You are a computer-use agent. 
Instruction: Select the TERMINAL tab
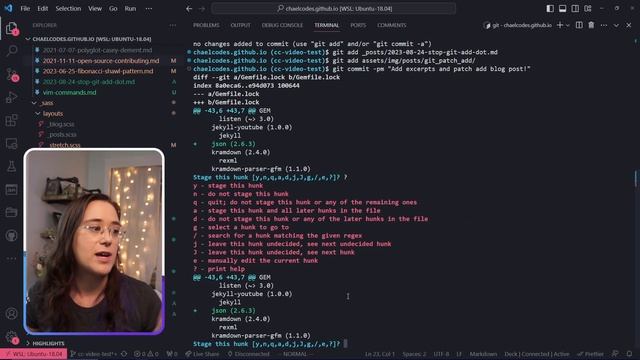tap(327, 25)
